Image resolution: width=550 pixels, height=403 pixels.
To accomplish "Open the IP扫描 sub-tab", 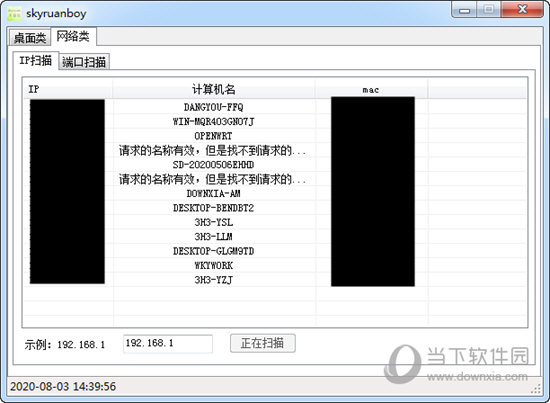I will (36, 60).
